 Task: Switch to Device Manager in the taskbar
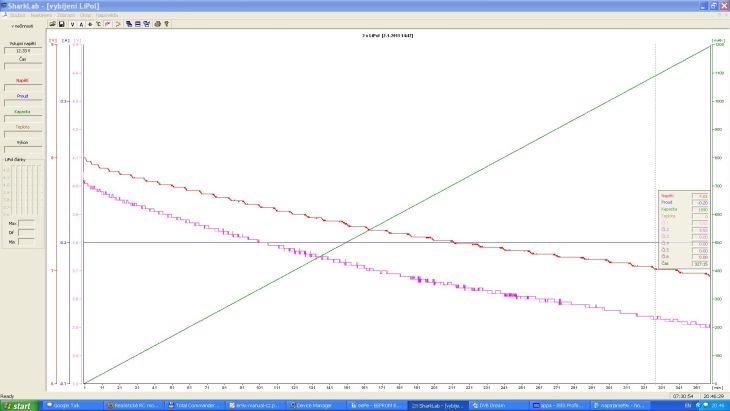pos(315,405)
